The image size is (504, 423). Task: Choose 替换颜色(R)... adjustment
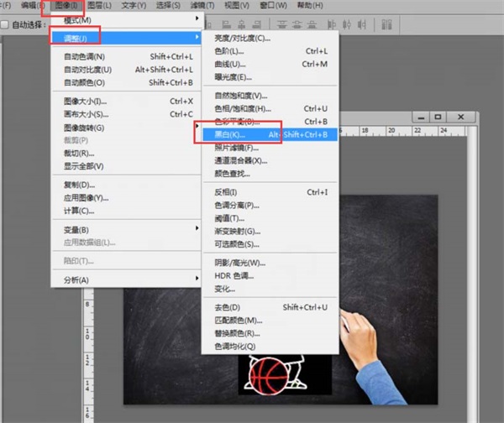[x=270, y=333]
